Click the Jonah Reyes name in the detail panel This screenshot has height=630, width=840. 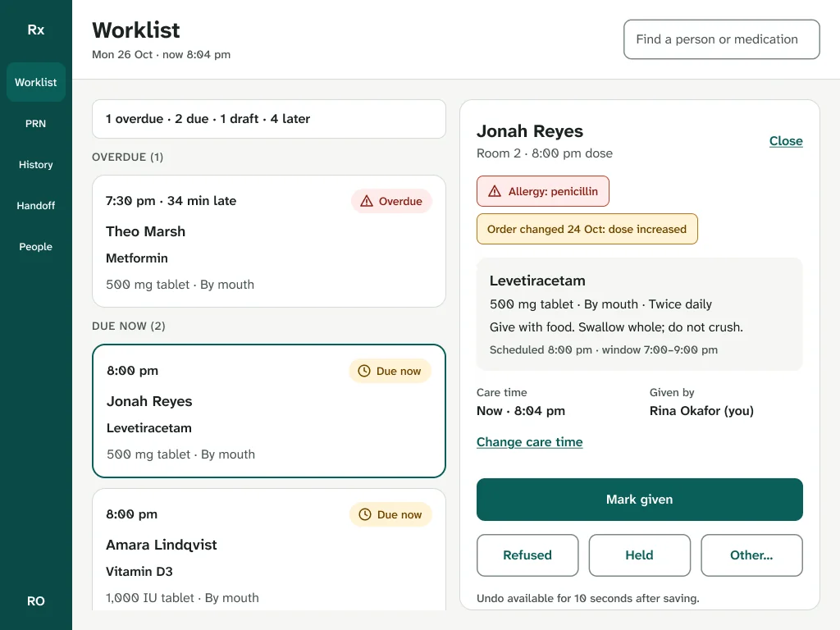click(530, 131)
